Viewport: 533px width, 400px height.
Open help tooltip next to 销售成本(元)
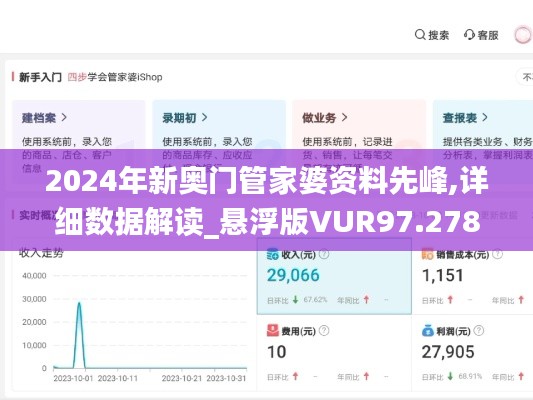pos(497,254)
